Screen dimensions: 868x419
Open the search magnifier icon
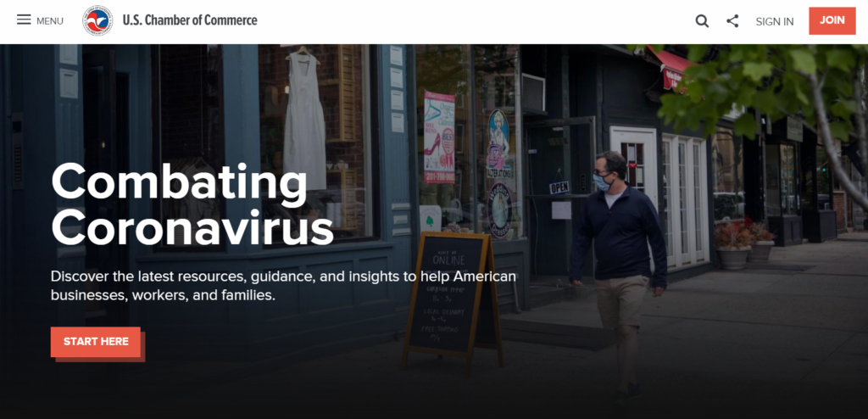click(702, 21)
